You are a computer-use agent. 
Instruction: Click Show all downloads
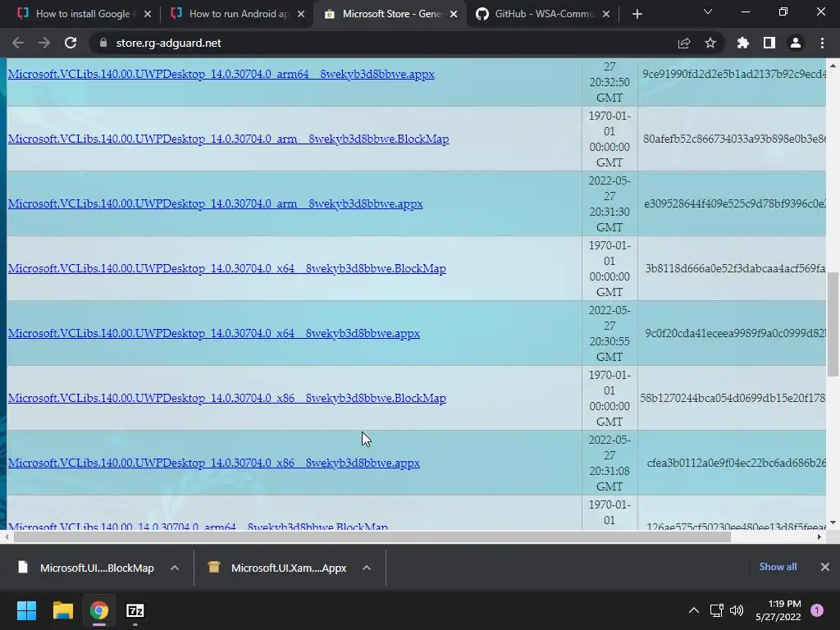tap(778, 567)
